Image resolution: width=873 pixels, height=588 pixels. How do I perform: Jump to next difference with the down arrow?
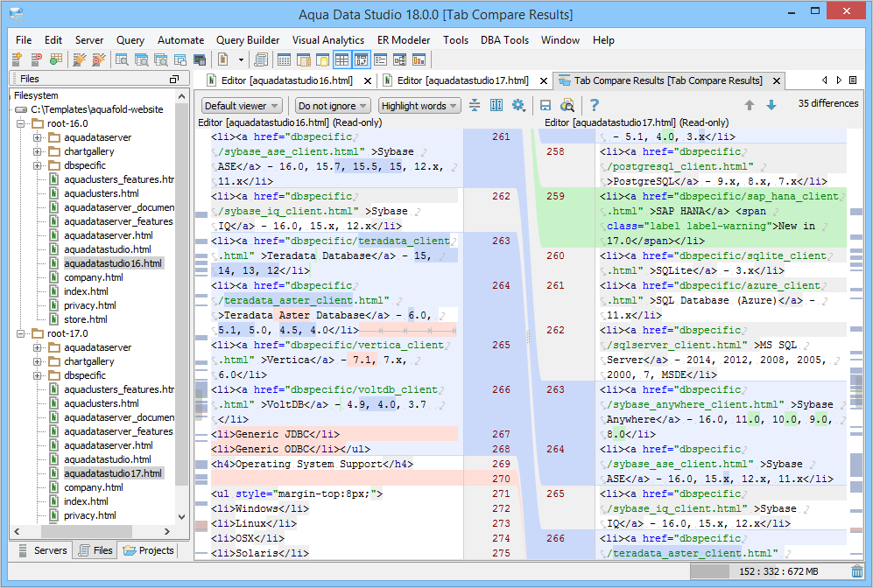click(771, 105)
